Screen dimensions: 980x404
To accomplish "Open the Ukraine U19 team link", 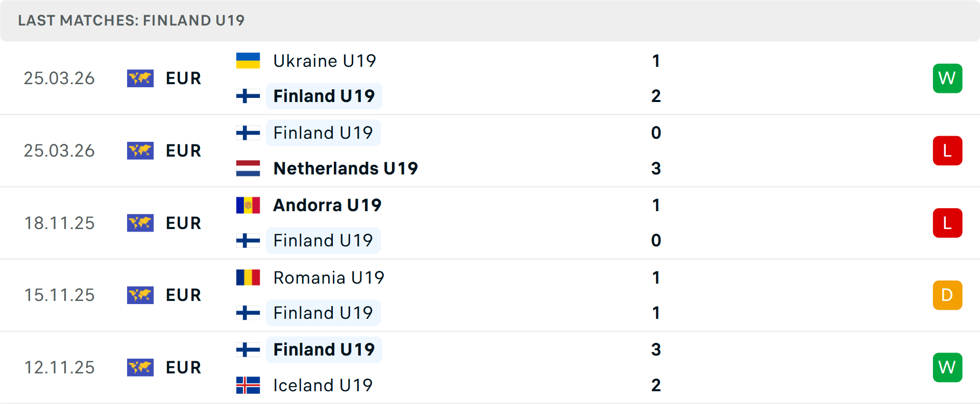I will tap(325, 61).
